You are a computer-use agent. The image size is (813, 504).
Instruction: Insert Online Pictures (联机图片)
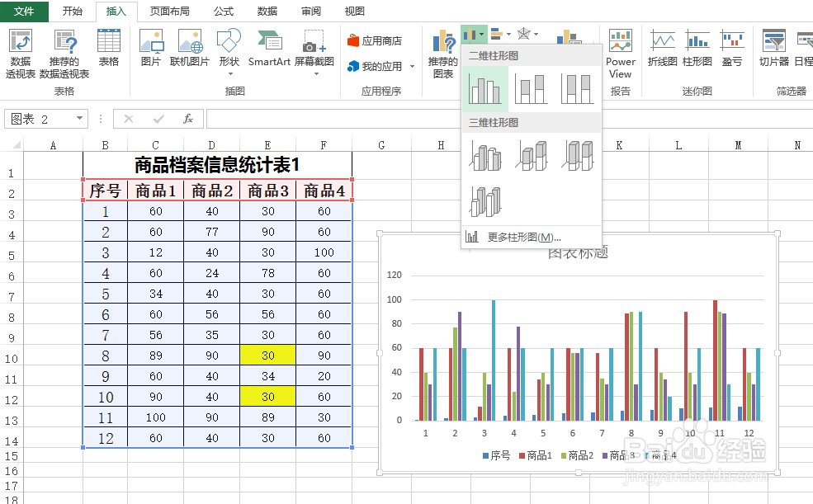190,48
